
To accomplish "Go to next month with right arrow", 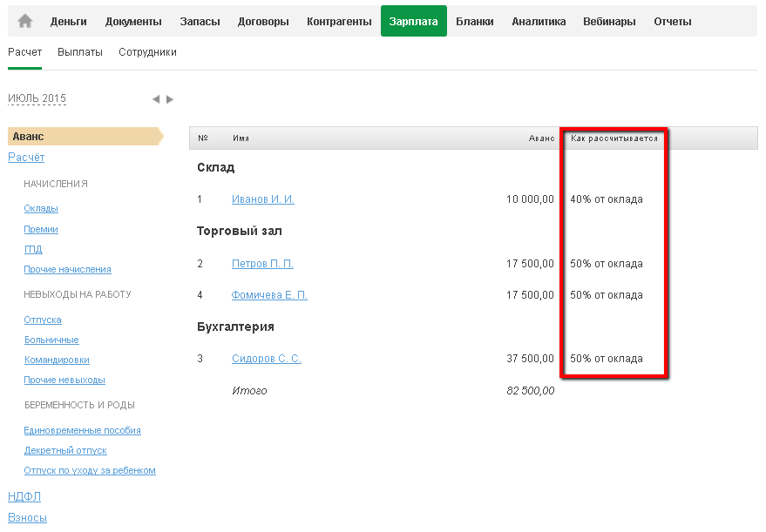I will (x=170, y=99).
